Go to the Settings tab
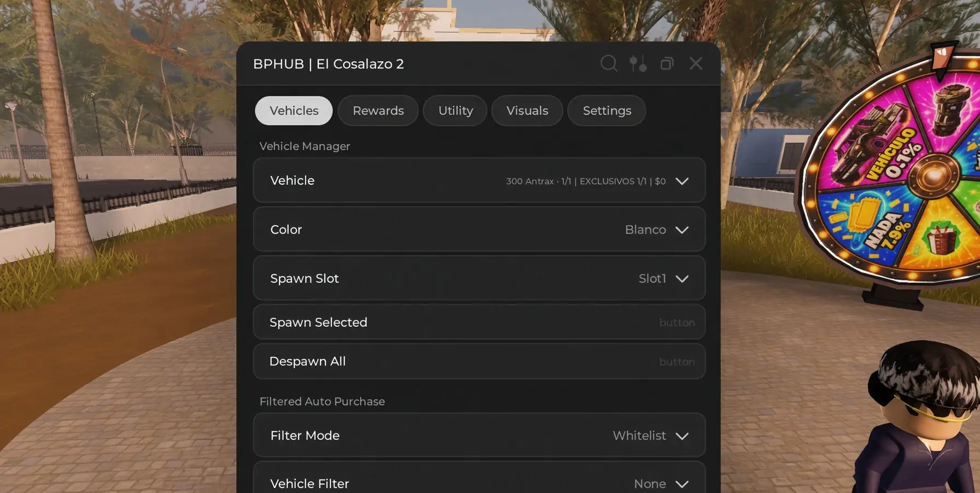The image size is (980, 493). pos(606,110)
